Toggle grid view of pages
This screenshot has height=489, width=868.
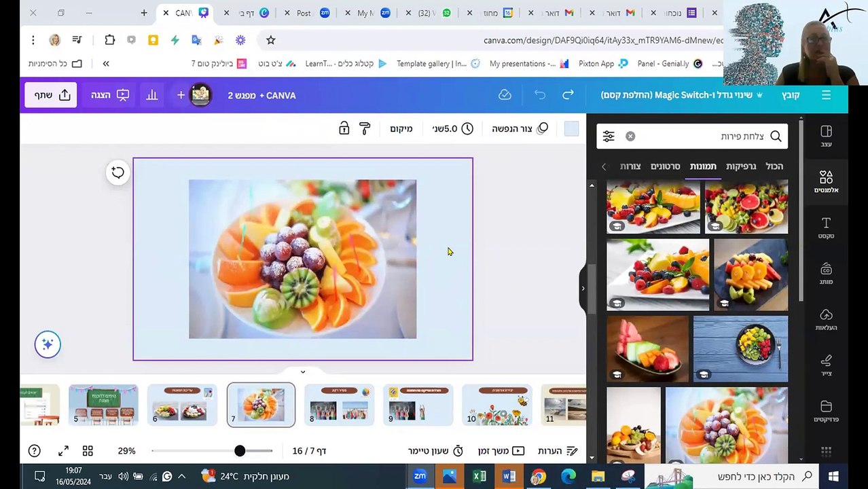coord(88,451)
